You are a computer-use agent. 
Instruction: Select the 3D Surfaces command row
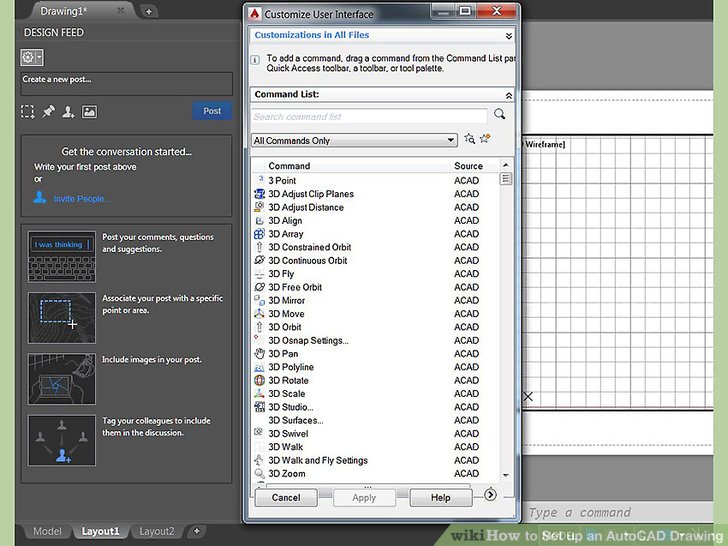tap(375, 420)
